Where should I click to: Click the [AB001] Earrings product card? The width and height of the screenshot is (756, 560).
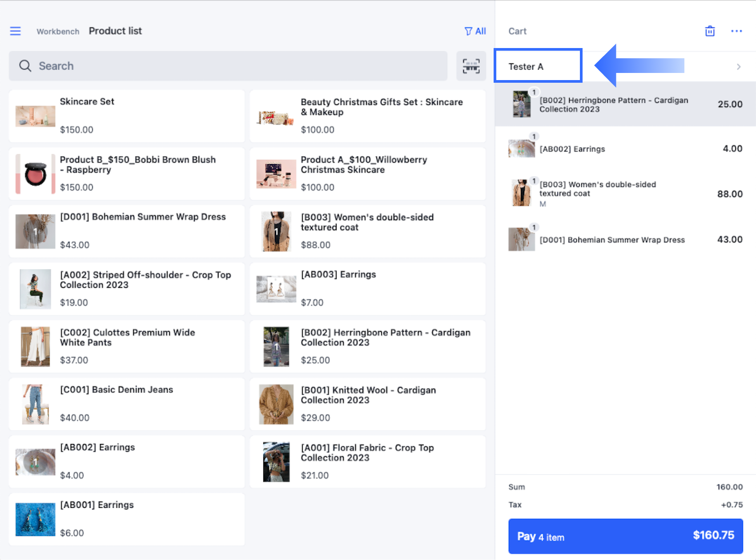click(126, 519)
